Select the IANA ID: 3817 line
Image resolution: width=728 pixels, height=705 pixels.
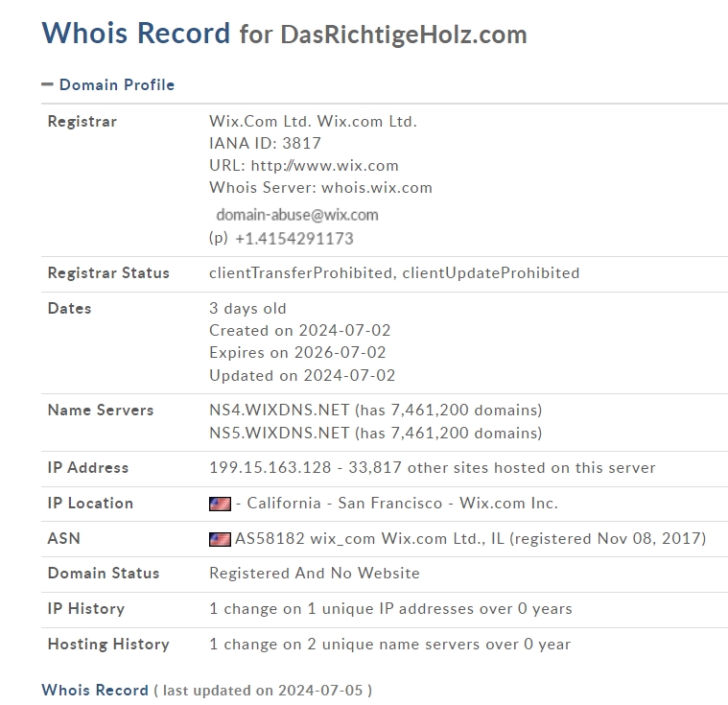tap(265, 143)
